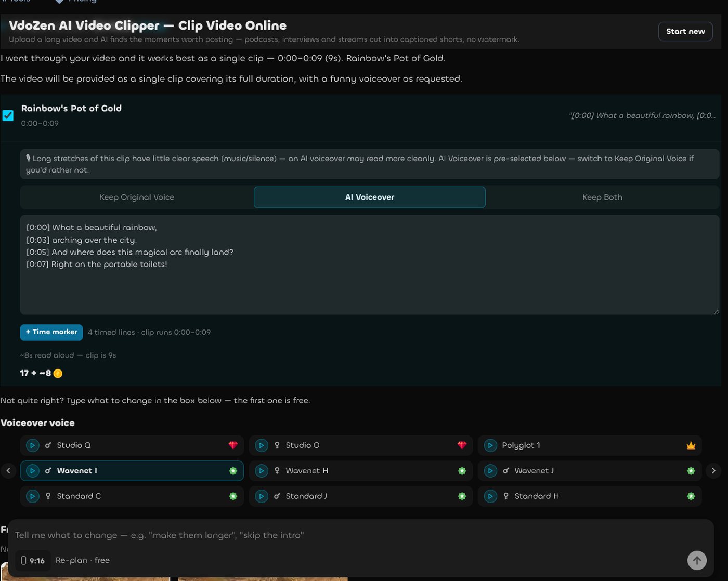Click the gold coin credit icon
728x581 pixels.
[x=58, y=373]
